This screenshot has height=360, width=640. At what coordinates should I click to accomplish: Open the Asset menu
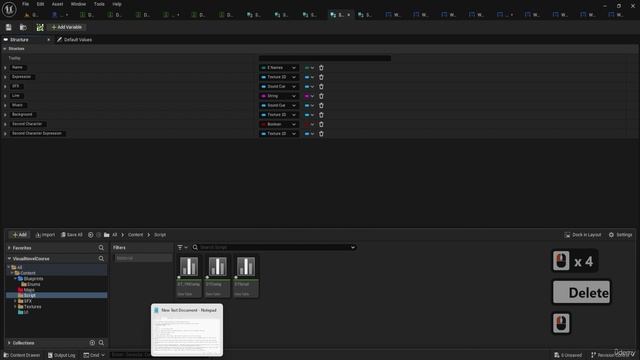coord(57,4)
